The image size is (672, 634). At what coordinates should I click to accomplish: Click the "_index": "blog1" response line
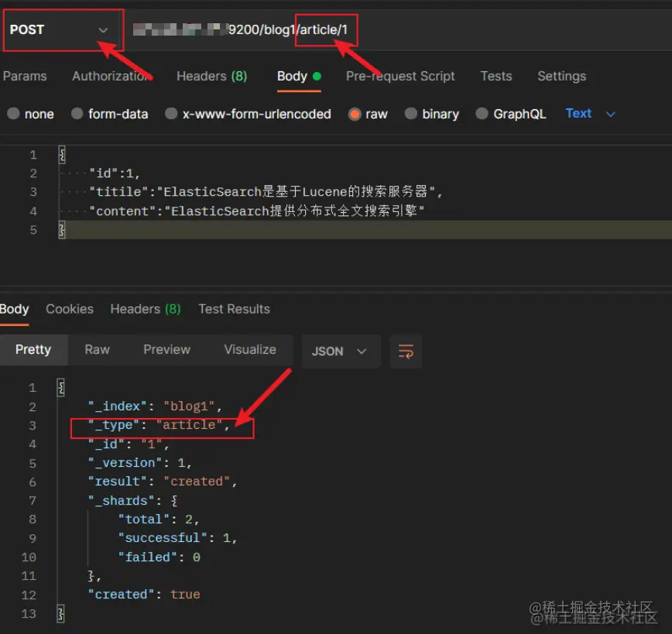(155, 406)
